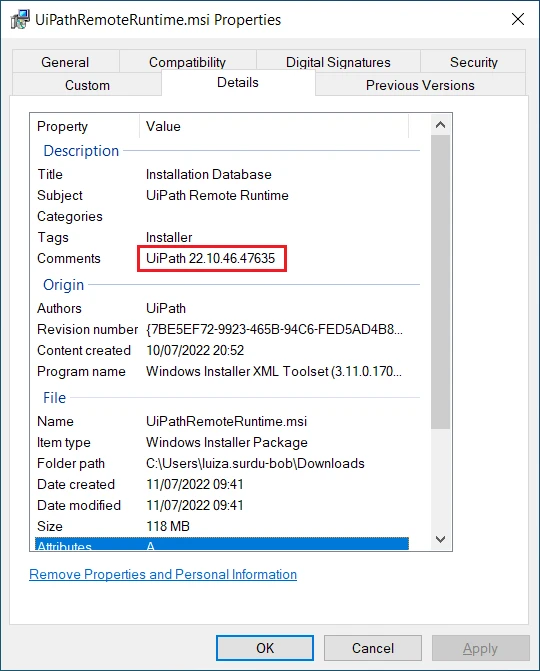Select the Digital Signatures tab
The height and width of the screenshot is (671, 540).
pos(338,62)
